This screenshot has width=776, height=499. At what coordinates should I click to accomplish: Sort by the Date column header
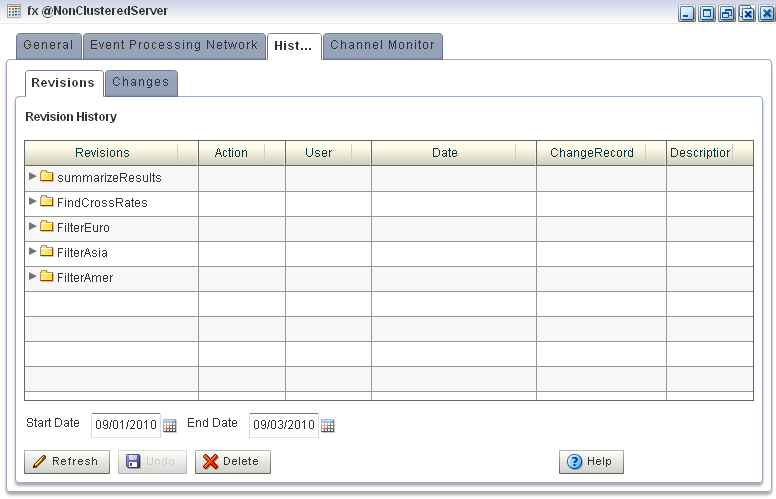click(x=444, y=153)
